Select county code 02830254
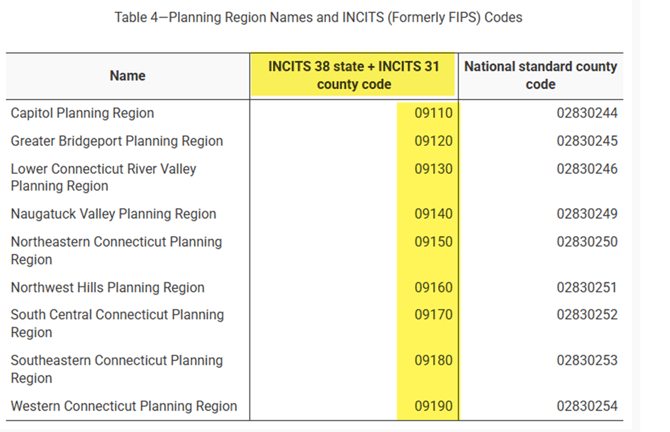The height and width of the screenshot is (432, 670). coord(587,406)
